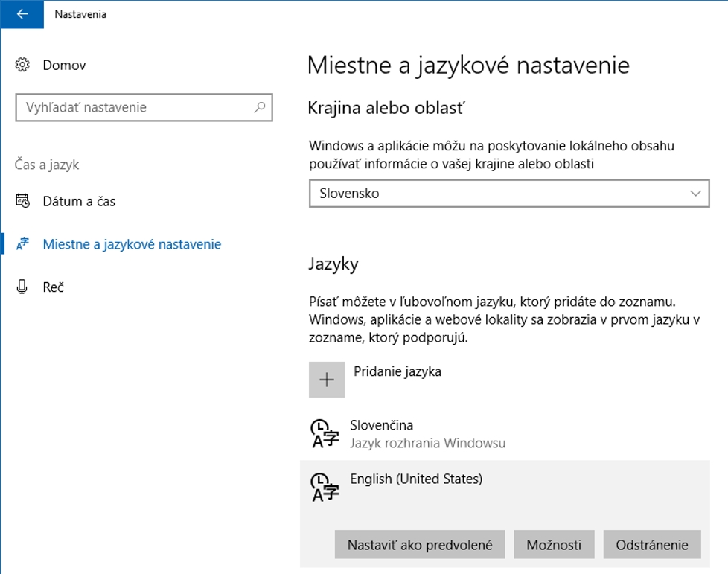The height and width of the screenshot is (574, 728).
Task: Click the Dátum a čas calendar-clock icon
Action: point(22,201)
